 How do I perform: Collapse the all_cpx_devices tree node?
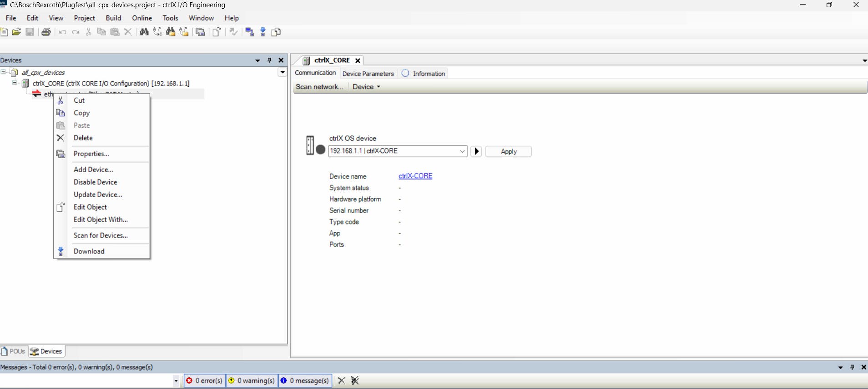point(3,72)
